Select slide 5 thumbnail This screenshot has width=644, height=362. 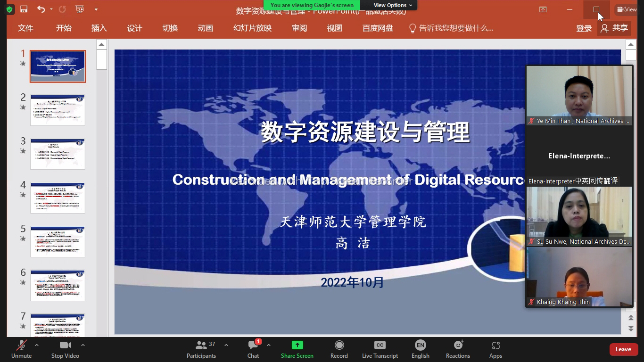point(58,242)
